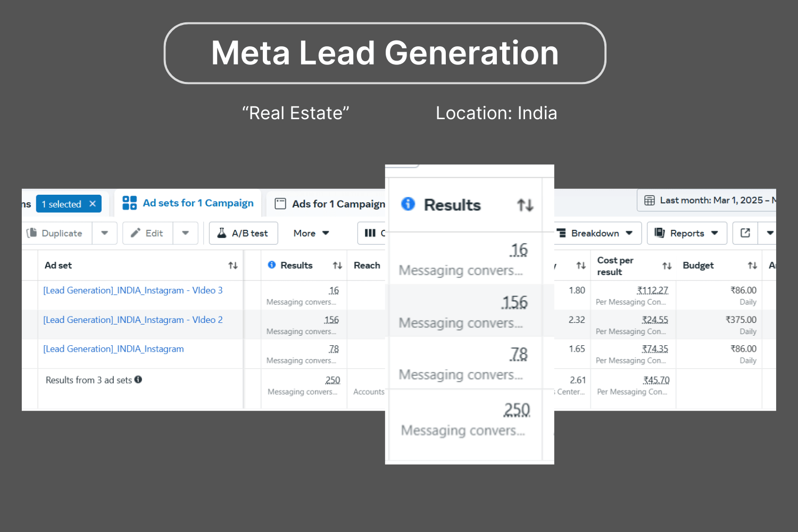Sort the table by Cost per result
Screen dimensions: 798x532
[667, 266]
